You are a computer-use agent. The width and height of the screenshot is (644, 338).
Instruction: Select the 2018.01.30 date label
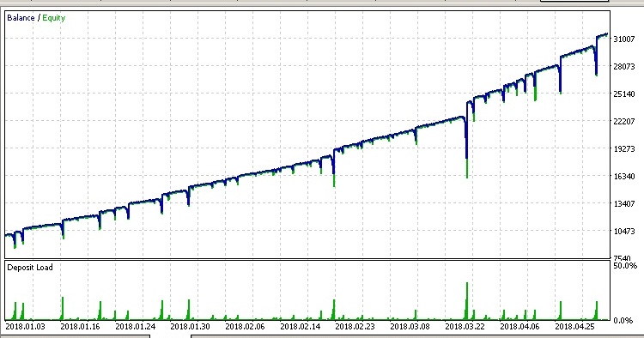(190, 327)
